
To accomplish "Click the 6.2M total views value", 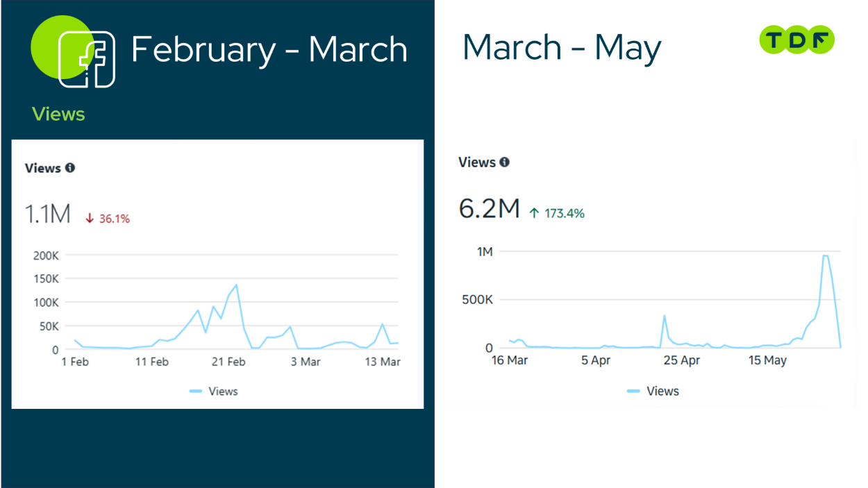I will point(490,208).
